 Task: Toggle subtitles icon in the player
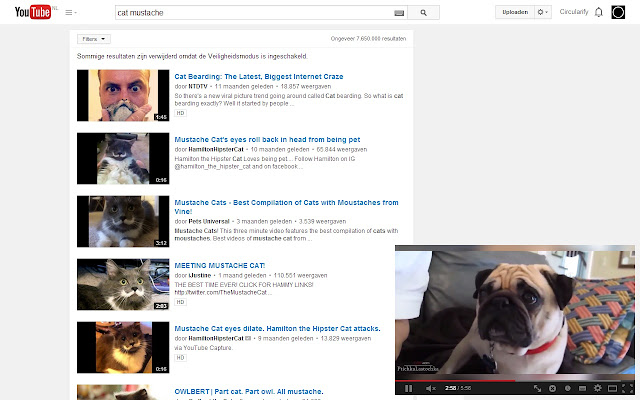(582, 388)
